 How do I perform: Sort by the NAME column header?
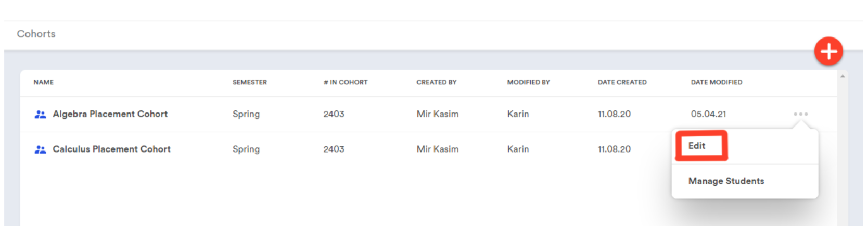(44, 82)
